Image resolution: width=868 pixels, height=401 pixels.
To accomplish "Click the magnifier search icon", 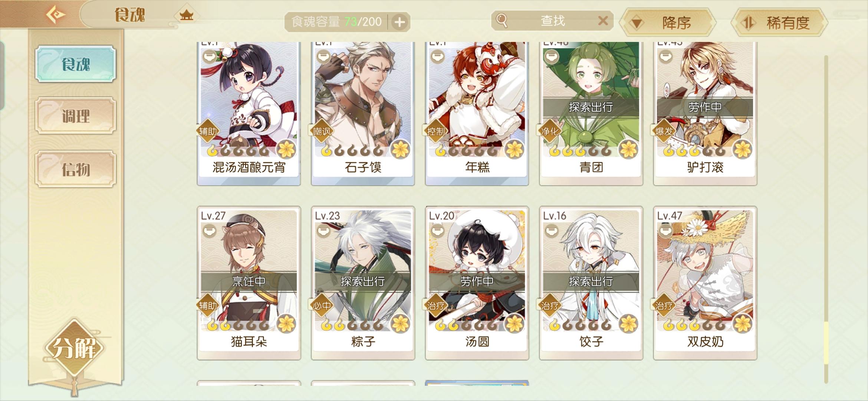I will tap(502, 20).
